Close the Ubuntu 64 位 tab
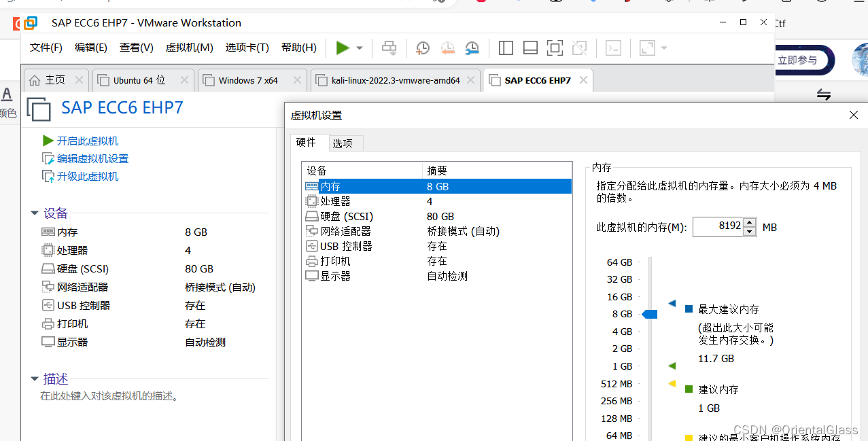Image resolution: width=868 pixels, height=441 pixels. (x=184, y=80)
